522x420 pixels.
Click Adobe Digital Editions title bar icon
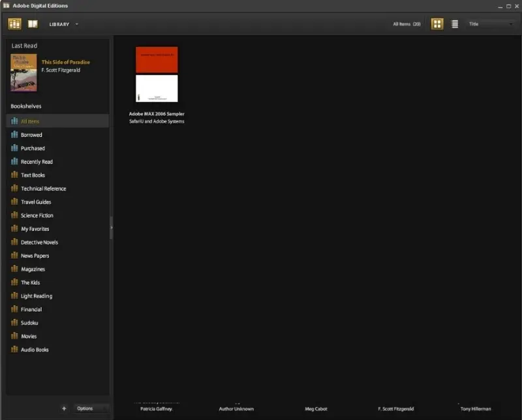click(x=6, y=6)
